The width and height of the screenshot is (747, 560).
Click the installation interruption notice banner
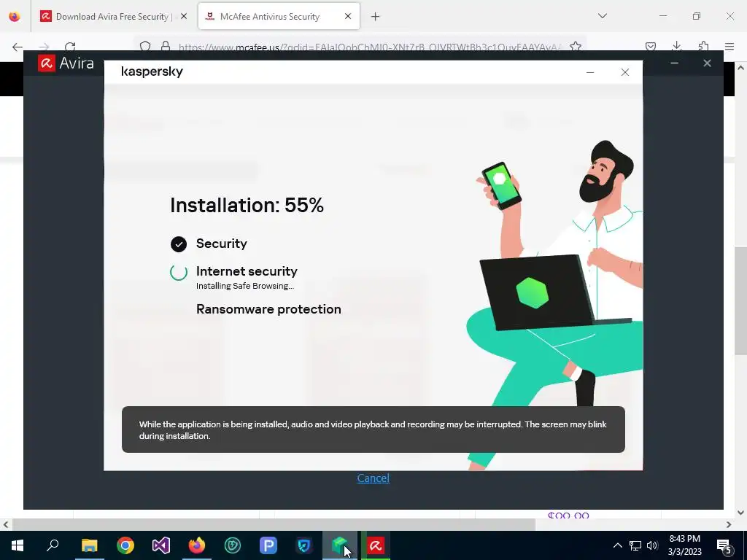coord(373,429)
